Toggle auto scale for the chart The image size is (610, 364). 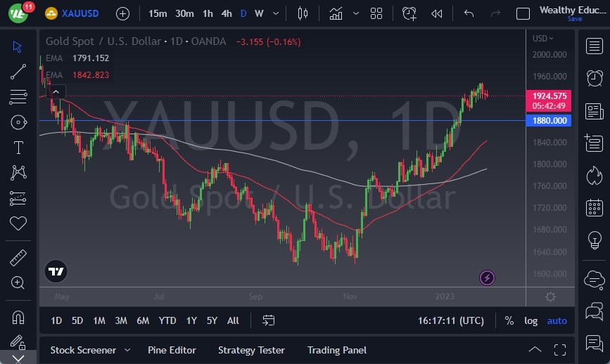click(557, 320)
